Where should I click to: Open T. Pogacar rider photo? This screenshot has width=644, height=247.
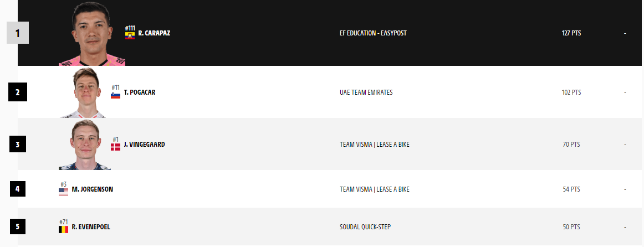pyautogui.click(x=85, y=92)
